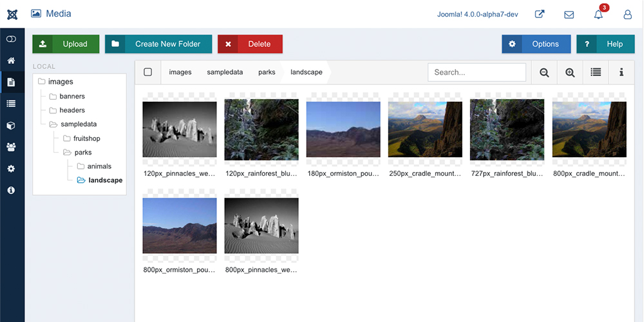Decrease thumbnail size with zoom-out icon
This screenshot has height=322, width=644.
click(545, 72)
